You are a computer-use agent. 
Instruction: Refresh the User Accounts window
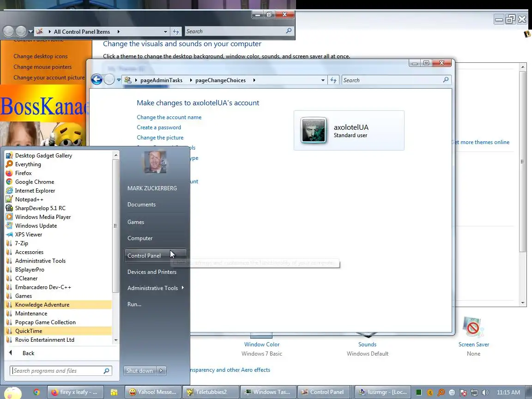333,80
